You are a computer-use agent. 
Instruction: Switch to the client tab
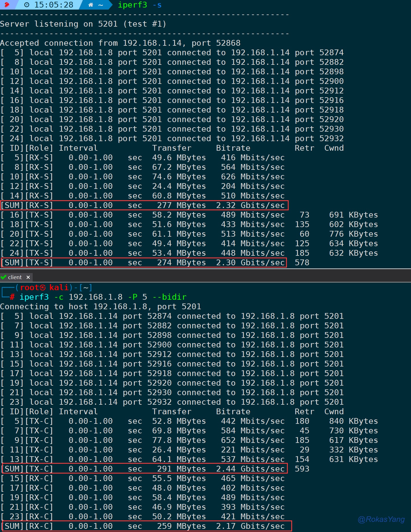point(15,277)
